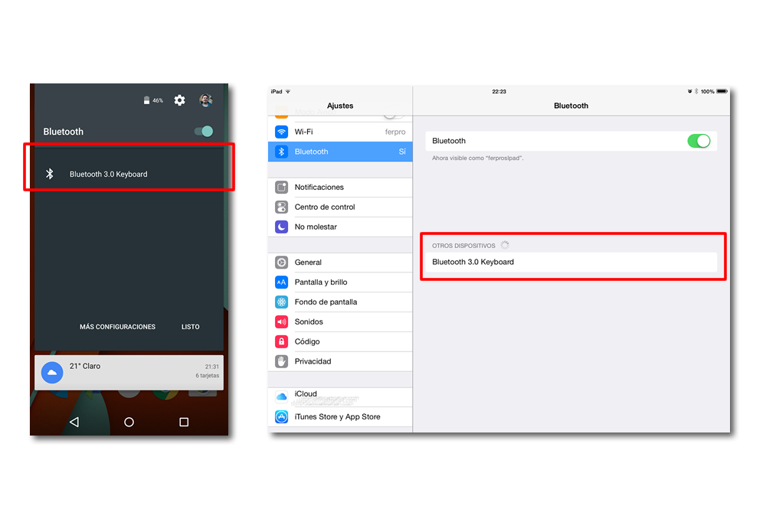Tap Wi-Fi icon in iPad Ajustes
Viewport: 766px width, 532px height.
point(281,132)
